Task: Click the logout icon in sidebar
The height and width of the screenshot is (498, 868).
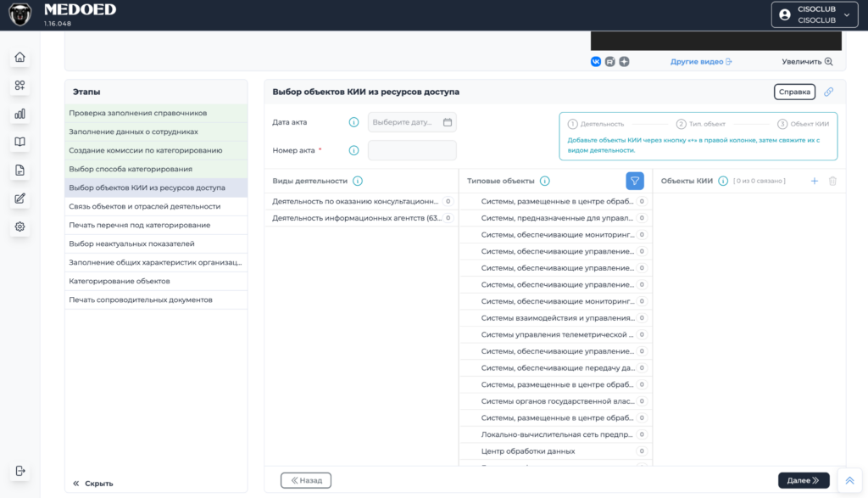Action: click(20, 471)
